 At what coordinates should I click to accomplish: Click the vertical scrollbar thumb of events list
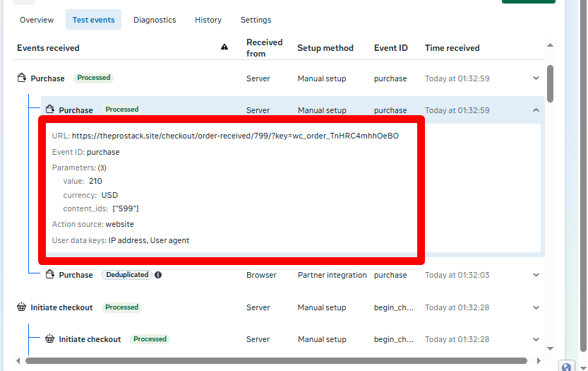pyautogui.click(x=550, y=83)
